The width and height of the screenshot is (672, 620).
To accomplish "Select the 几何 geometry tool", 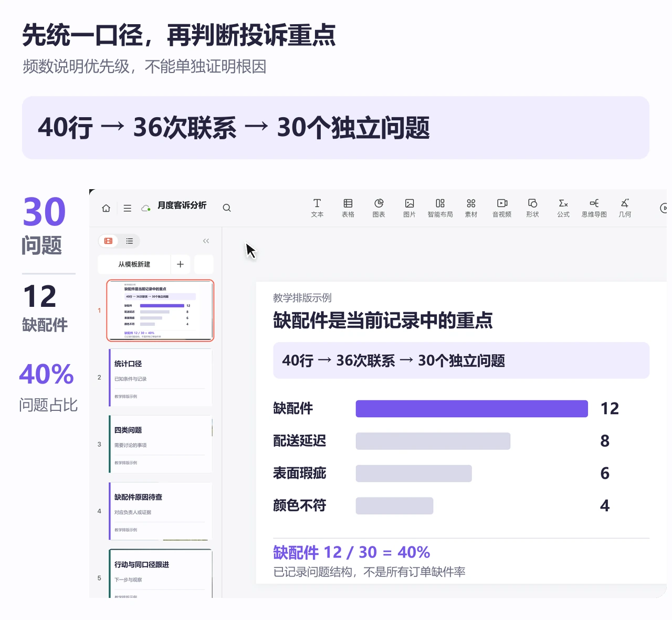I will pyautogui.click(x=625, y=208).
